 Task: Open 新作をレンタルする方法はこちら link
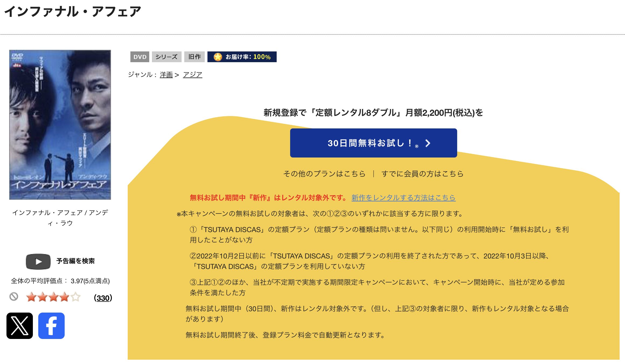click(x=403, y=198)
